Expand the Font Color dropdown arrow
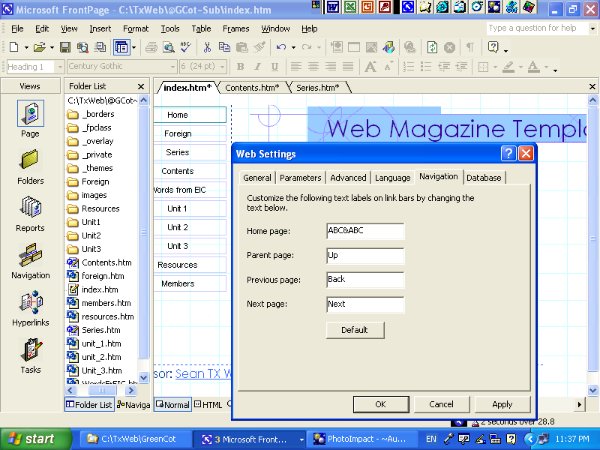600x450 pixels. [x=546, y=67]
